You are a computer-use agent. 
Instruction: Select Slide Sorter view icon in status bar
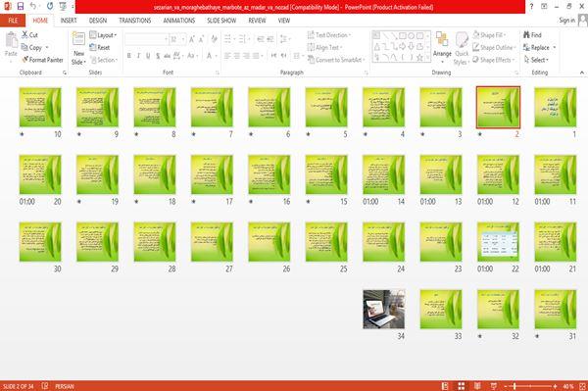pyautogui.click(x=462, y=386)
